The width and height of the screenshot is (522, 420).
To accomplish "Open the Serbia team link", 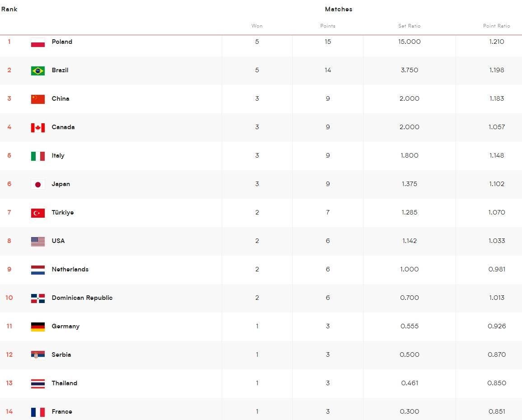I will tap(61, 355).
